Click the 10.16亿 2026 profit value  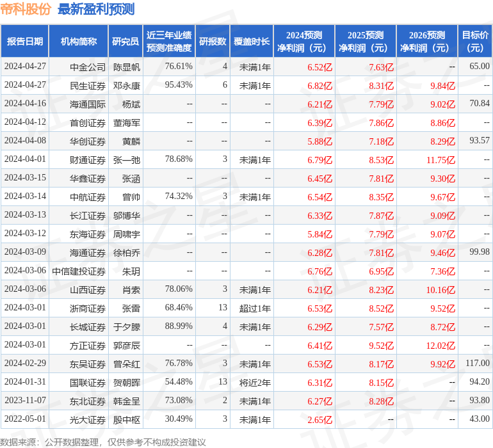pos(440,289)
